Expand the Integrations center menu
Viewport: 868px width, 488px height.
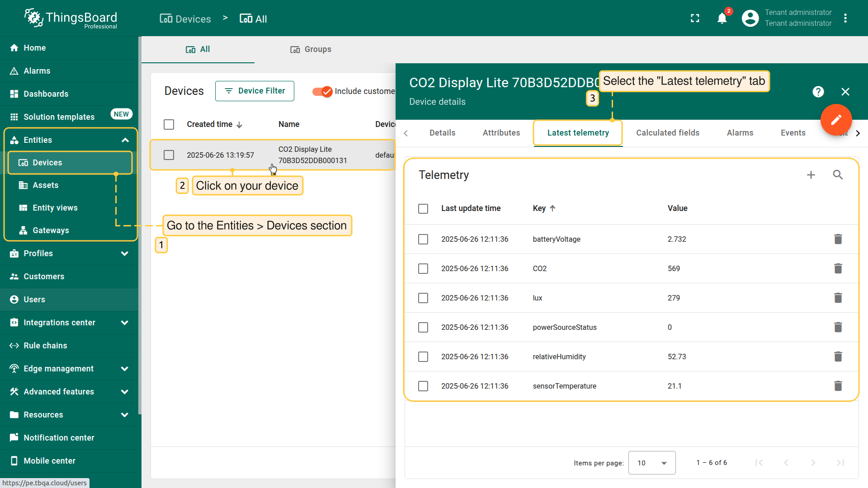click(59, 322)
